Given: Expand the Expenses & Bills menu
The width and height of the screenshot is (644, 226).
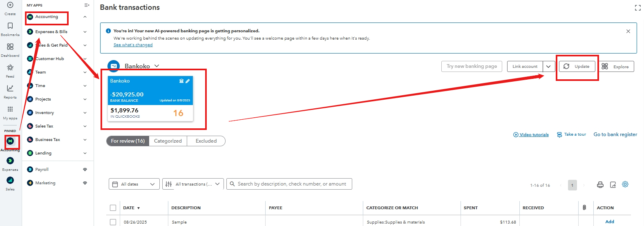Looking at the screenshot, I should (x=85, y=31).
